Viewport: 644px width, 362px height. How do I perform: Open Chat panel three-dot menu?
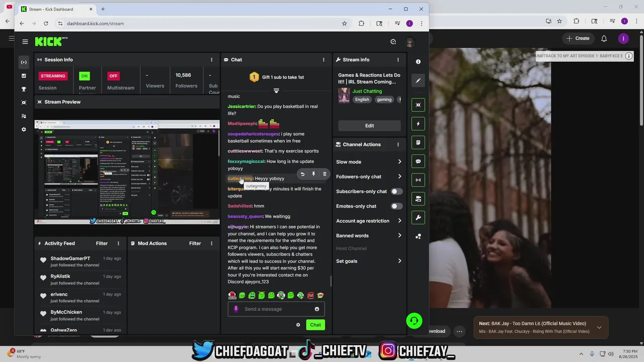(x=324, y=60)
